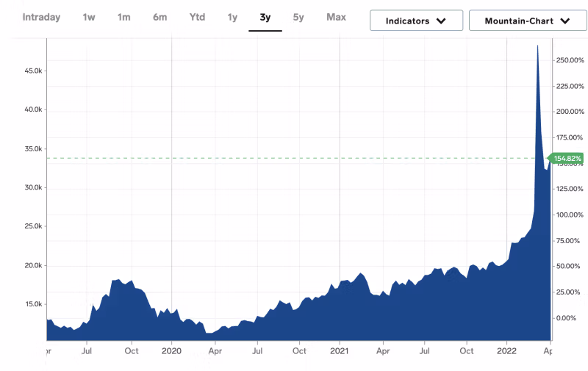This screenshot has height=371, width=588.
Task: Click the 2022 label on the time axis
Action: point(507,351)
